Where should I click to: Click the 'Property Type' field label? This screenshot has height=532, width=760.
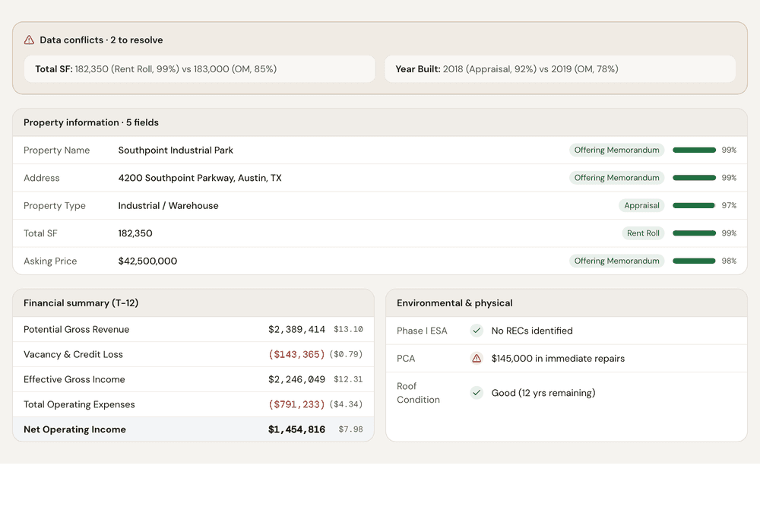[54, 205]
